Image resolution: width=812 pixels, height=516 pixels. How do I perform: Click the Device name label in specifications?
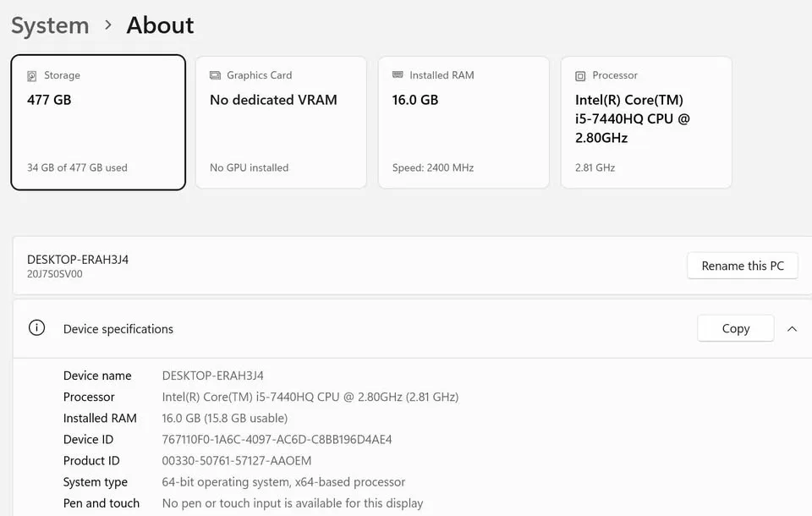pos(97,376)
